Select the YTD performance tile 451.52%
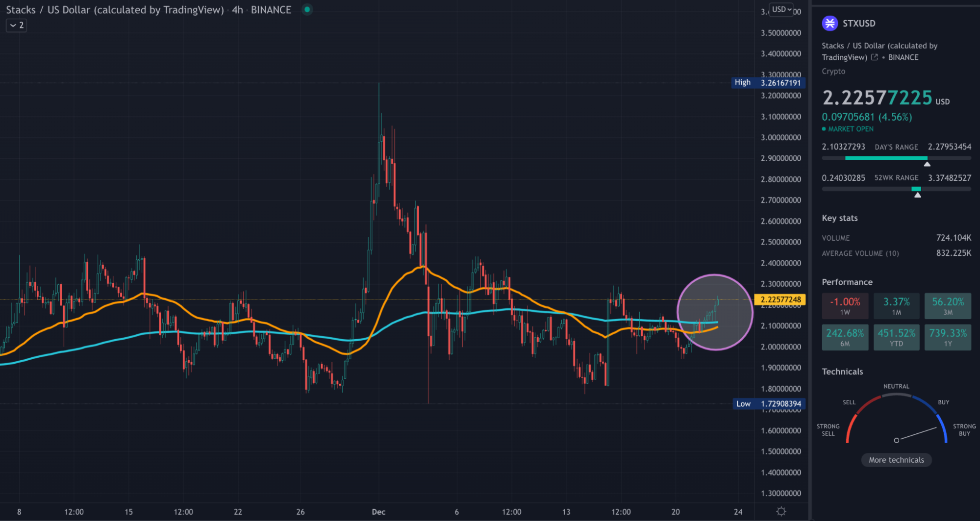 click(896, 337)
